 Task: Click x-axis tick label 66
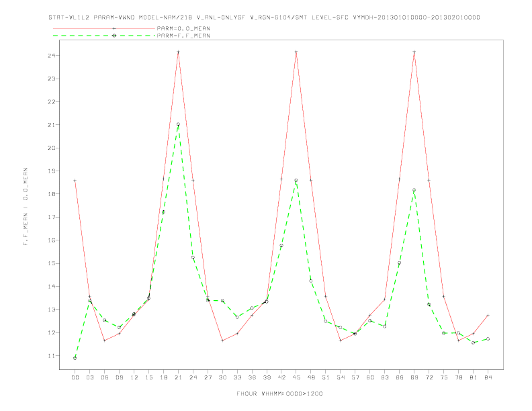point(400,377)
